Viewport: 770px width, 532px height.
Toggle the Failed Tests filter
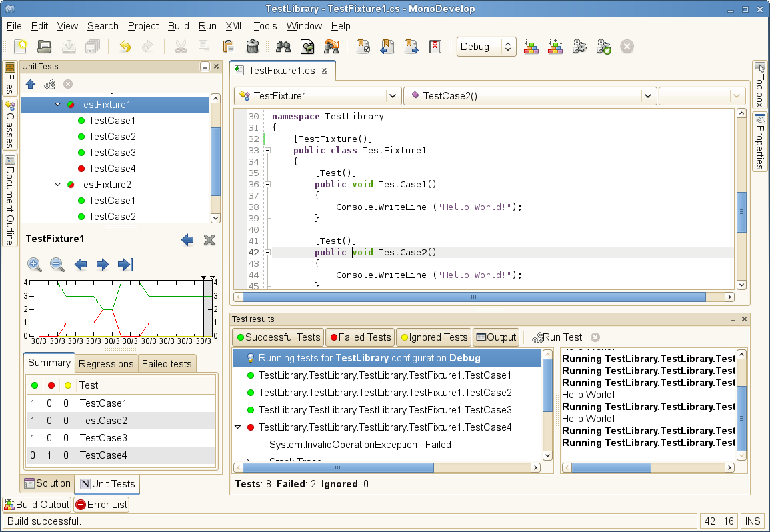tap(360, 337)
